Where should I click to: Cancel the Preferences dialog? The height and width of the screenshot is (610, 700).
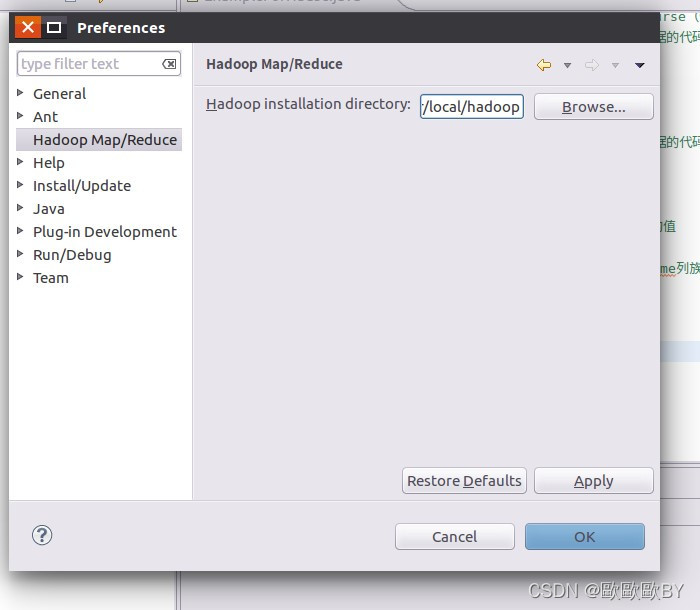454,536
